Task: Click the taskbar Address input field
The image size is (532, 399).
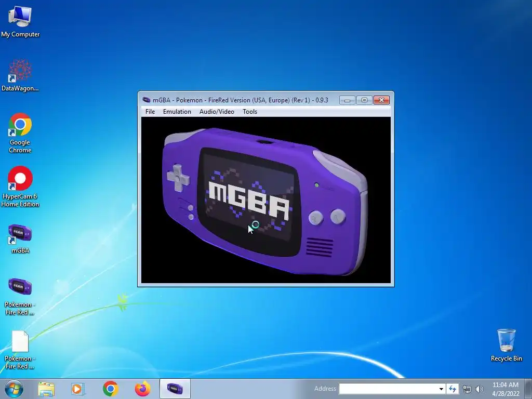Action: pos(388,389)
